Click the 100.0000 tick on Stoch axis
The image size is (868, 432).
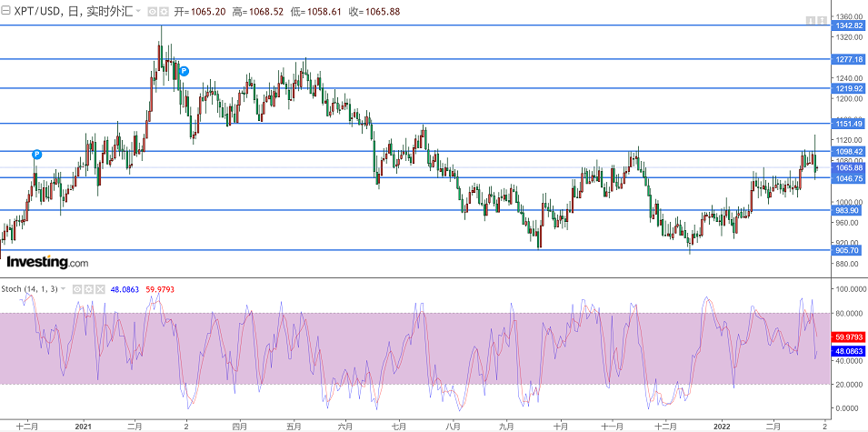pyautogui.click(x=849, y=289)
